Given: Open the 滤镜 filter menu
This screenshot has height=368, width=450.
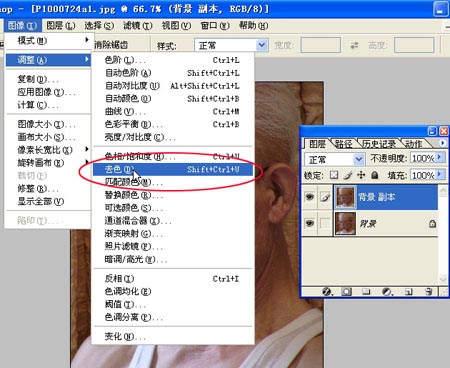Looking at the screenshot, I should [x=137, y=25].
